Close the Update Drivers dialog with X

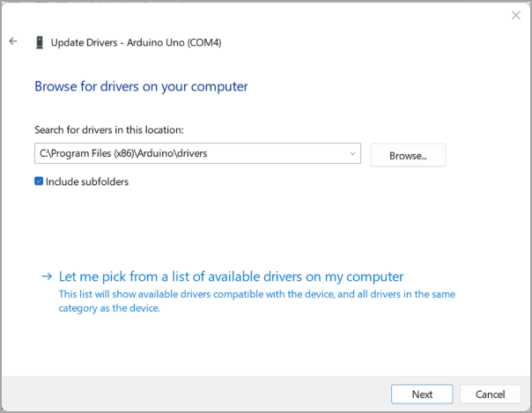pyautogui.click(x=515, y=15)
